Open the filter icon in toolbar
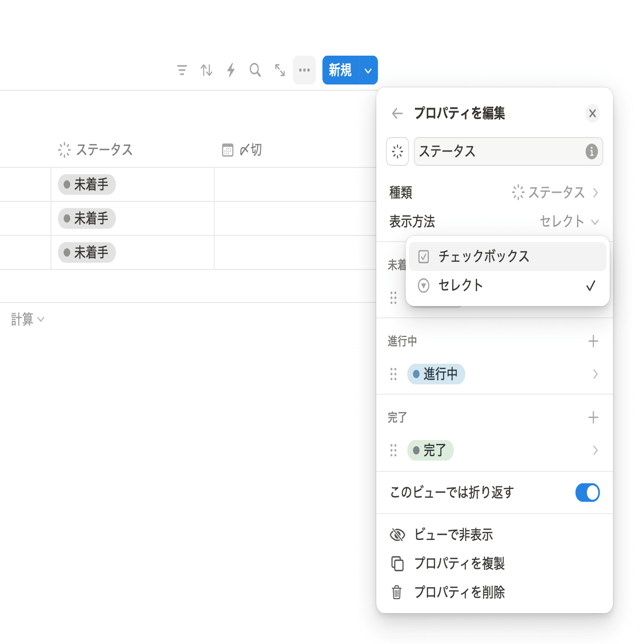Screen dimensions: 644x644 coord(182,70)
